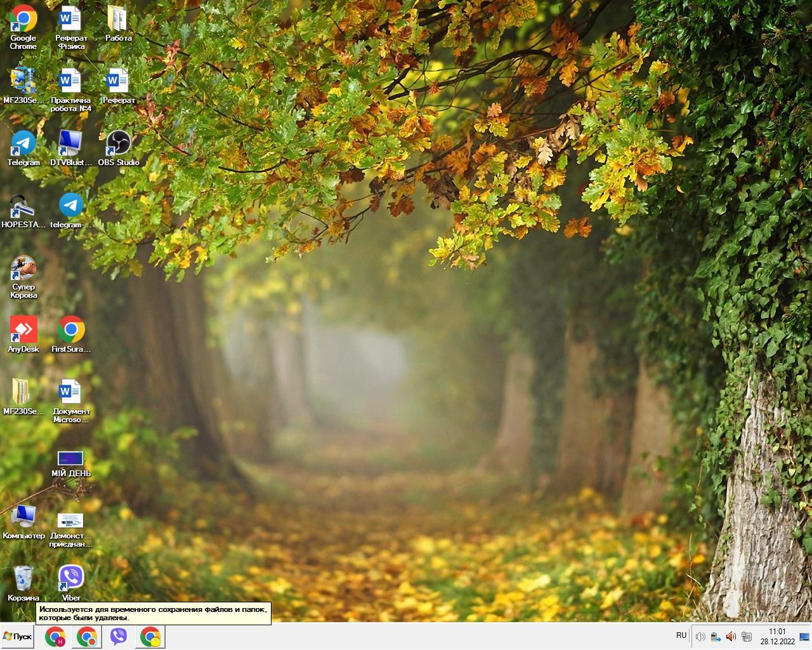Open the Пуск start menu
The image size is (812, 650).
click(x=17, y=636)
